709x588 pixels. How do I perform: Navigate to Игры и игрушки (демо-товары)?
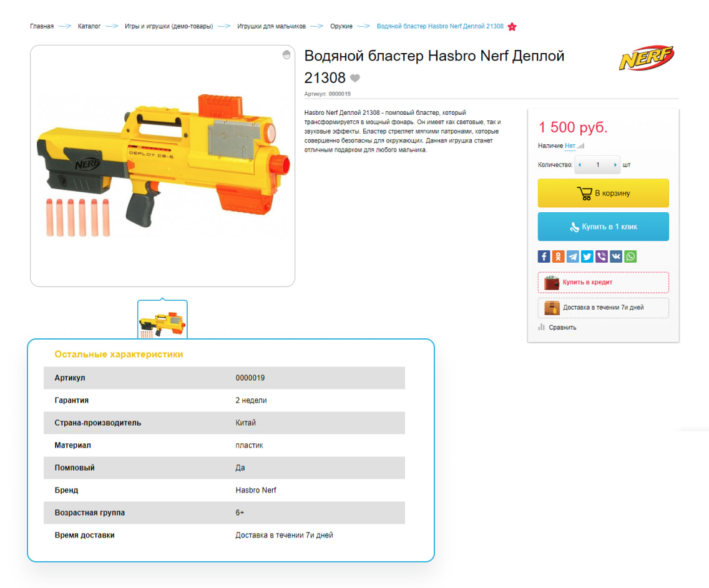pyautogui.click(x=169, y=26)
